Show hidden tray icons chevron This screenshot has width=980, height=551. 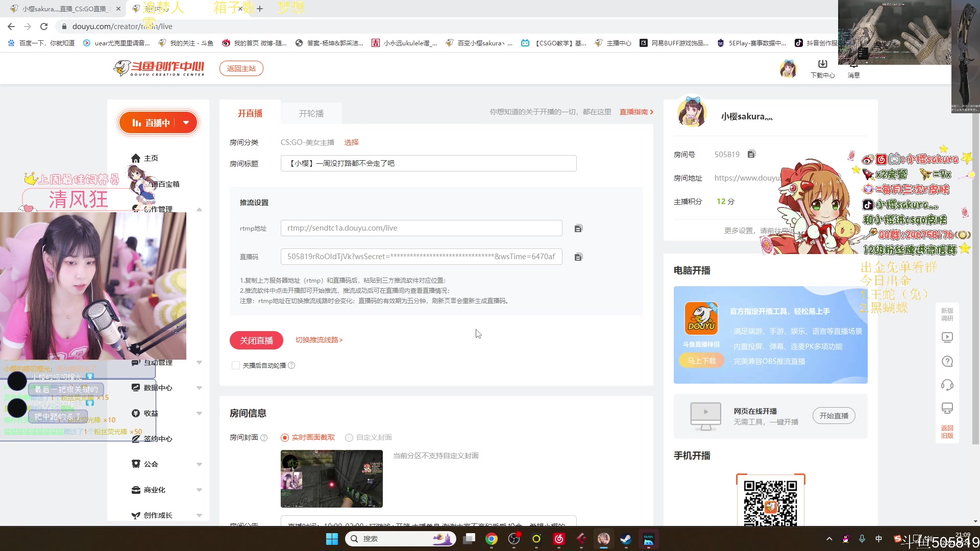pos(829,539)
